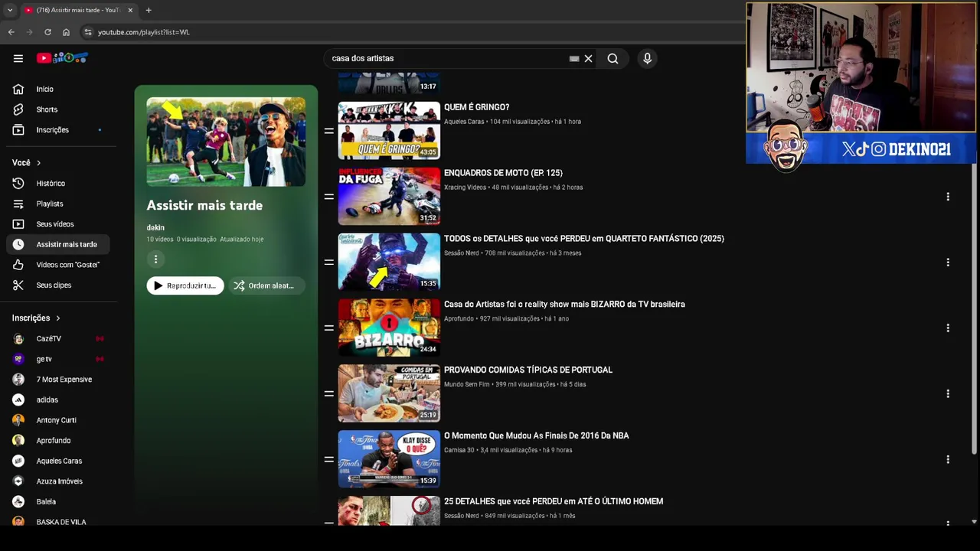Click the playlist cover thumbnail
This screenshot has height=551, width=980.
coord(226,142)
